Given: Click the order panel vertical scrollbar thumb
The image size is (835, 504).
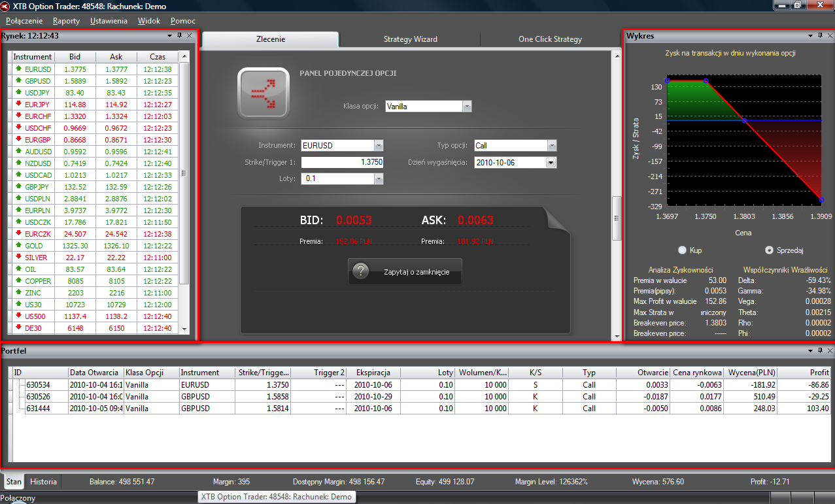Looking at the screenshot, I should [x=617, y=219].
